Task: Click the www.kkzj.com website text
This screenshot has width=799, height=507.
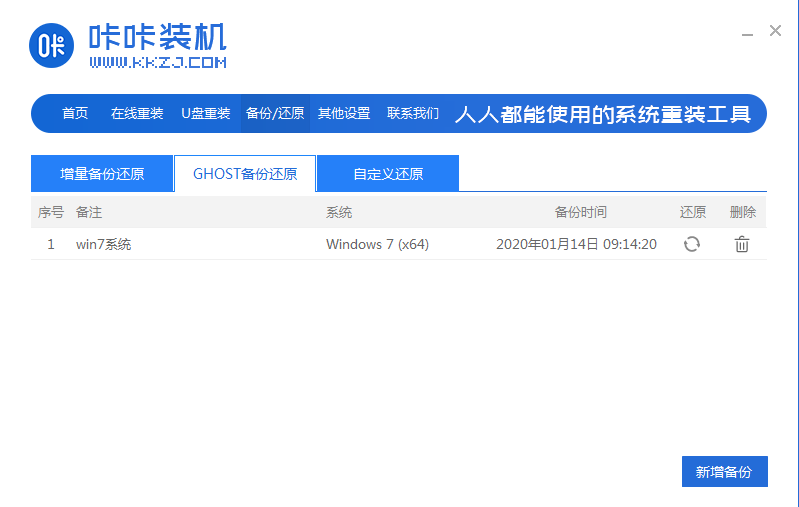Action: 158,62
